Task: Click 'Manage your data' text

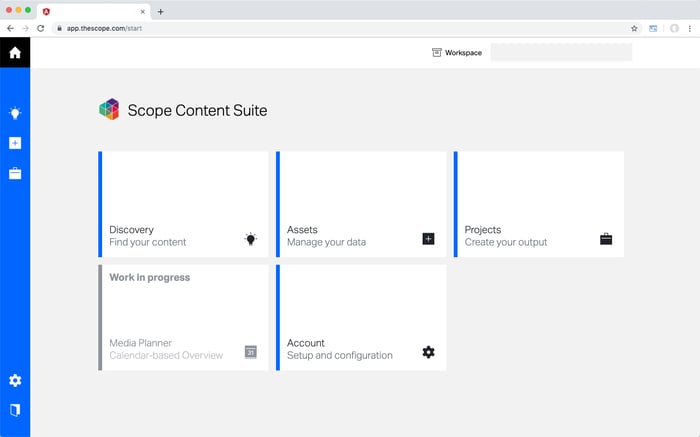Action: [326, 242]
